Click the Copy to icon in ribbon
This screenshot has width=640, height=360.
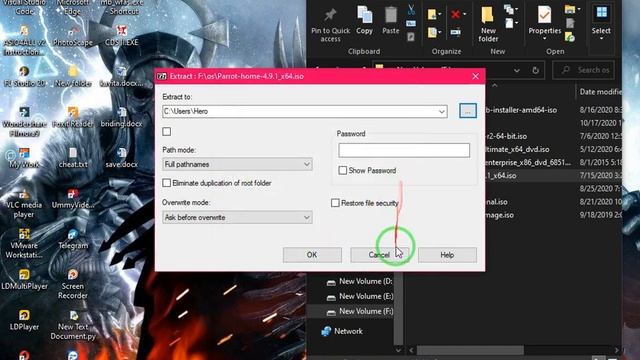(x=432, y=32)
